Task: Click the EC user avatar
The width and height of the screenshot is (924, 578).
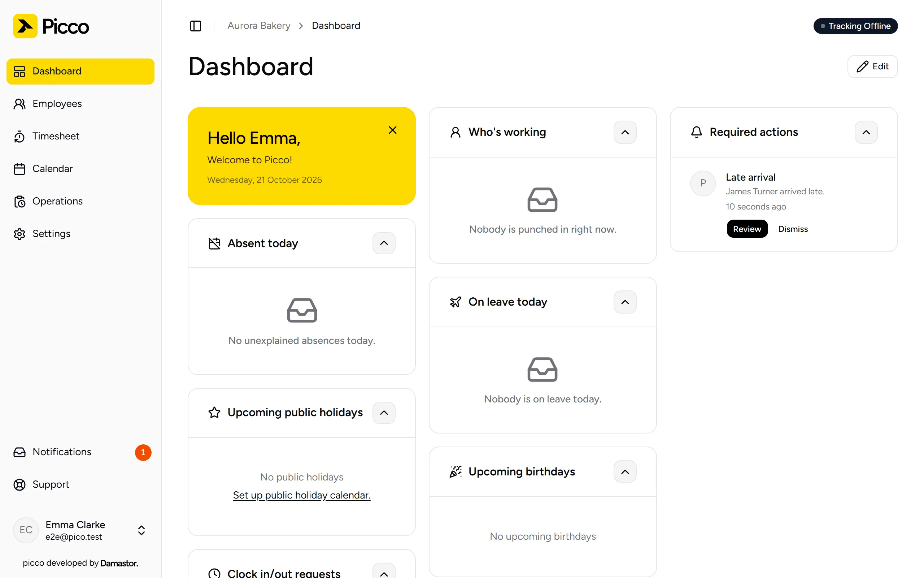Action: [26, 530]
